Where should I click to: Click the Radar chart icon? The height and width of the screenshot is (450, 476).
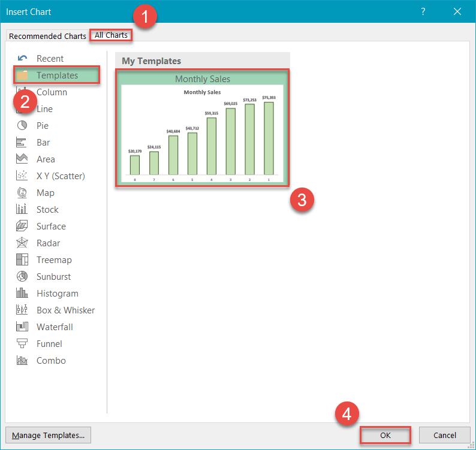pos(22,243)
